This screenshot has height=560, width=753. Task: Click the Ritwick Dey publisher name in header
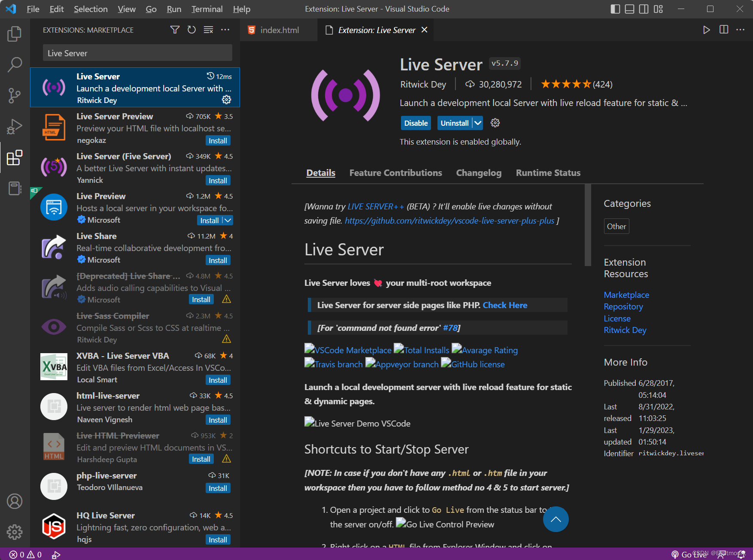pos(423,84)
